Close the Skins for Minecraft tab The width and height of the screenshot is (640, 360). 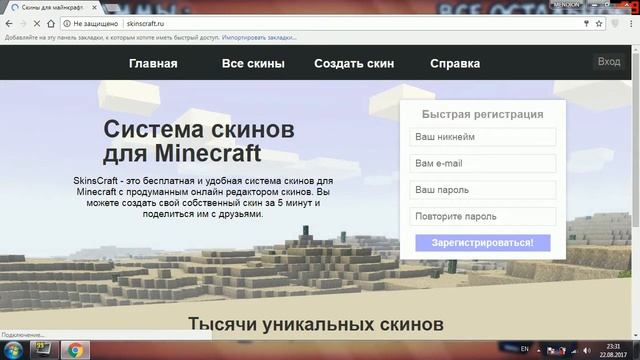click(x=95, y=7)
